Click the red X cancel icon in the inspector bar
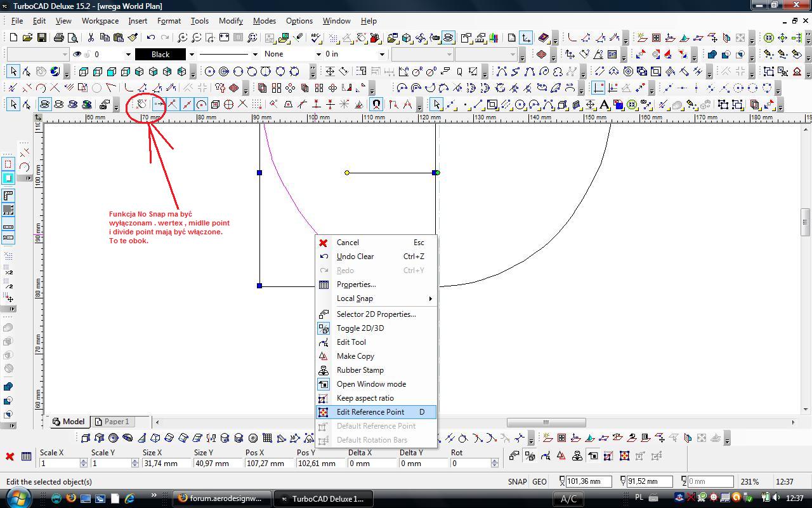The width and height of the screenshot is (812, 508). [x=10, y=457]
